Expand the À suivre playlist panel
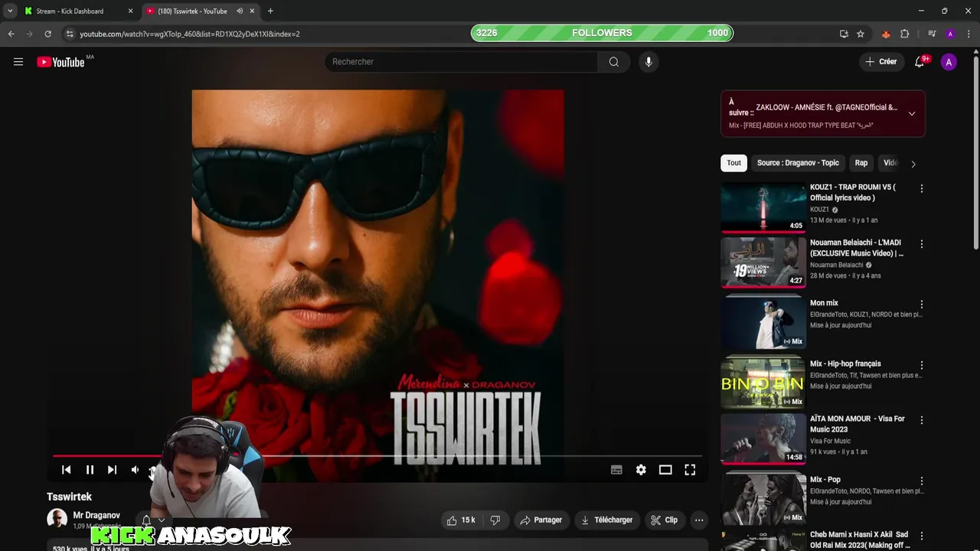The width and height of the screenshot is (980, 551). pyautogui.click(x=911, y=113)
